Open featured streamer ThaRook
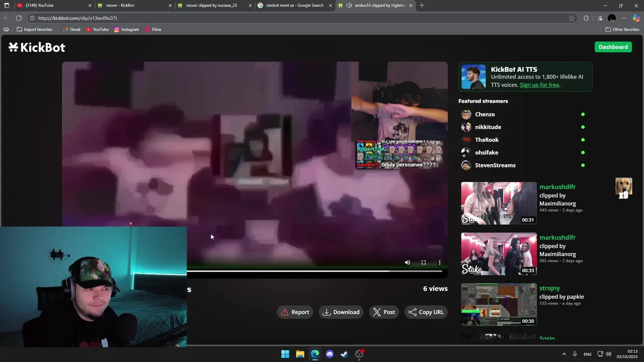This screenshot has width=644, height=362. tap(487, 140)
